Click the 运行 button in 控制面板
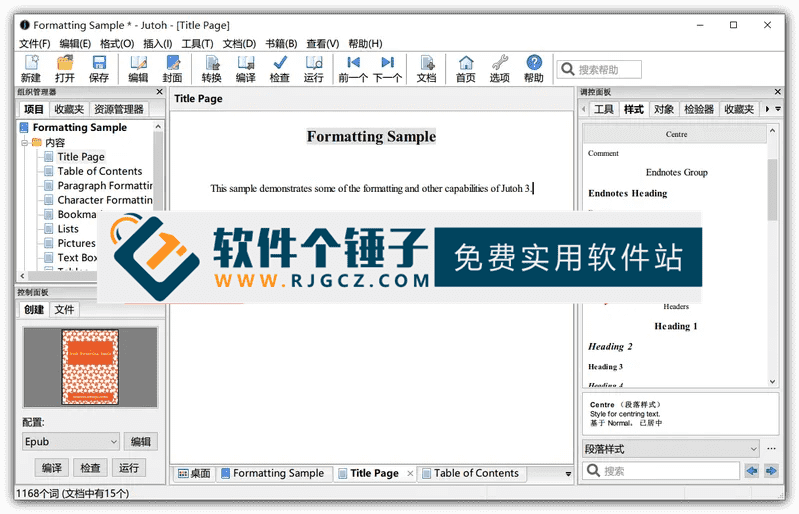 [x=129, y=468]
